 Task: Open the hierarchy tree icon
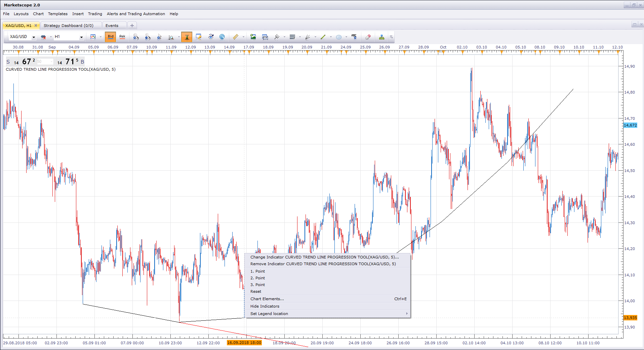pyautogui.click(x=381, y=37)
